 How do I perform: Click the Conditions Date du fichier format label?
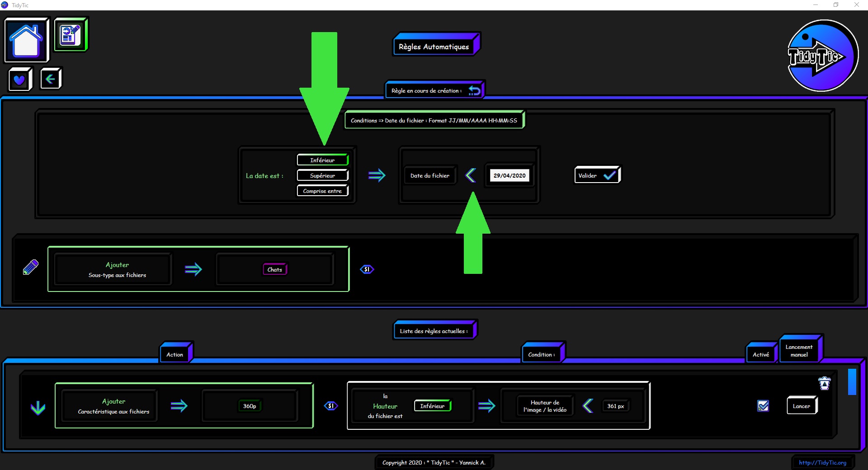[434, 120]
